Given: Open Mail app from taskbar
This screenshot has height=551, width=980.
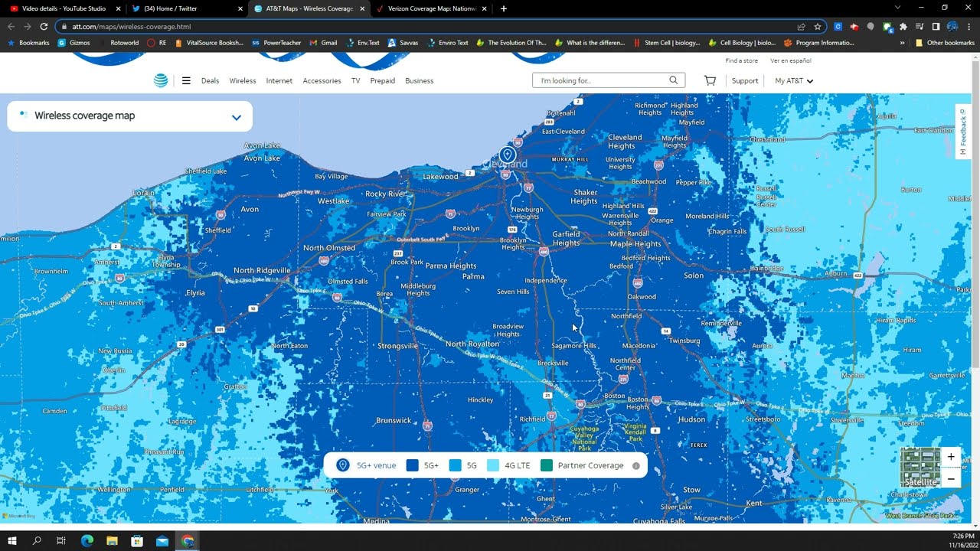Looking at the screenshot, I should pos(162,541).
